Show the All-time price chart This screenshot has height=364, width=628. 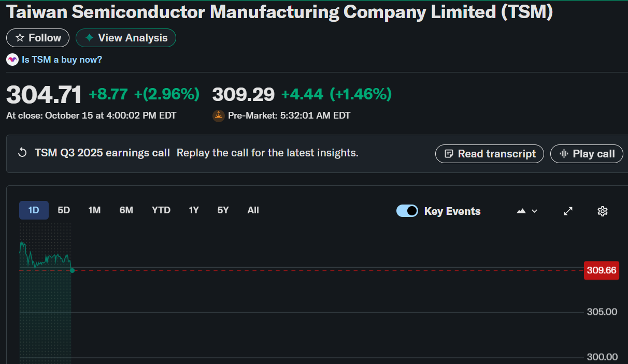(253, 210)
